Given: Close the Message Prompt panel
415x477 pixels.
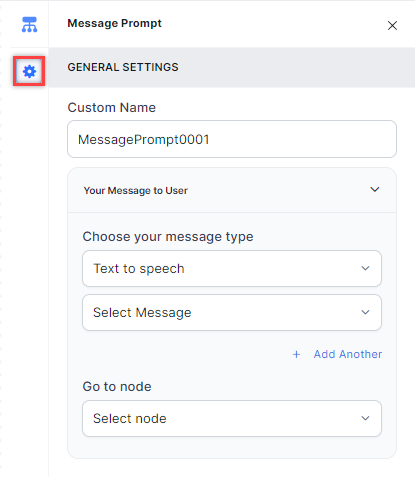Looking at the screenshot, I should point(392,26).
